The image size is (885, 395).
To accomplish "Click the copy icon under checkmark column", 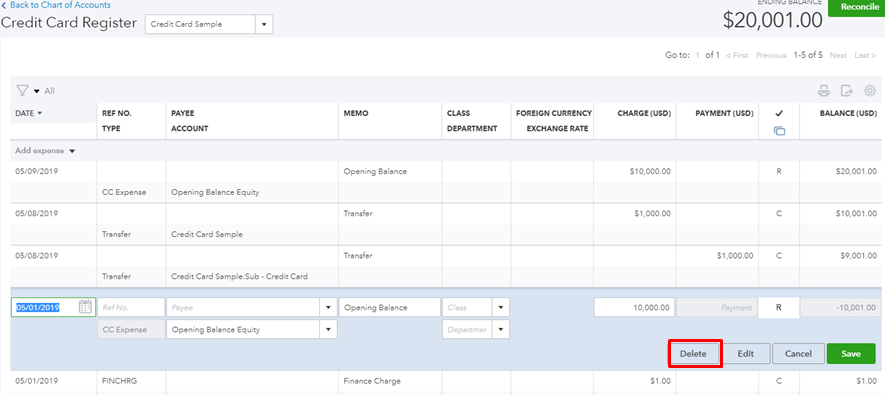I will [779, 131].
